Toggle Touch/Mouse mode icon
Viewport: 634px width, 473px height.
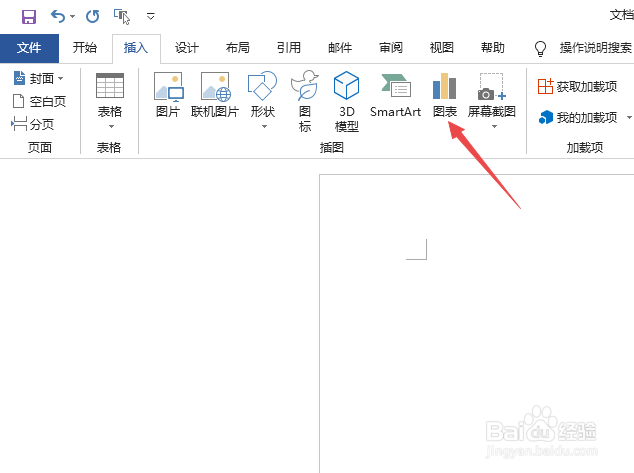[122, 17]
